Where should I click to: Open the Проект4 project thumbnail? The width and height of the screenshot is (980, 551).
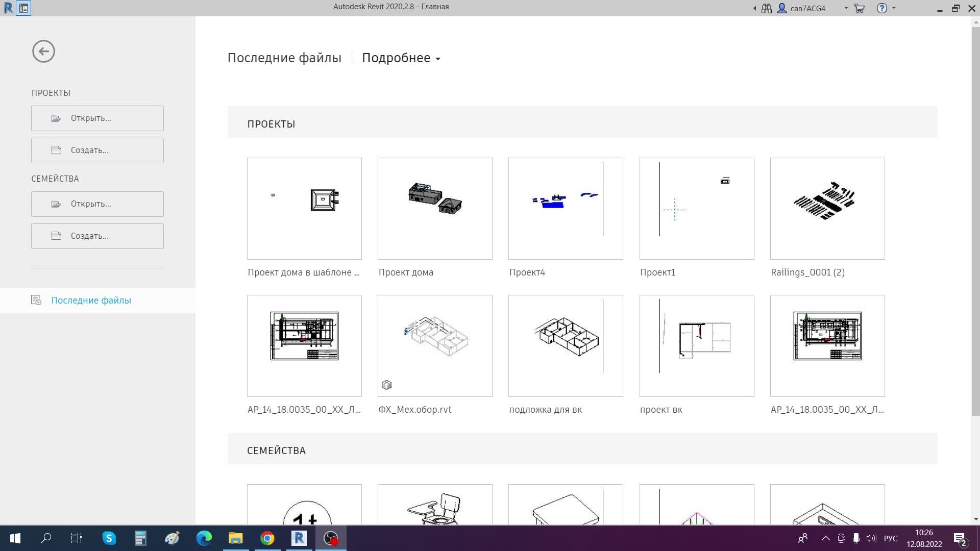(566, 208)
